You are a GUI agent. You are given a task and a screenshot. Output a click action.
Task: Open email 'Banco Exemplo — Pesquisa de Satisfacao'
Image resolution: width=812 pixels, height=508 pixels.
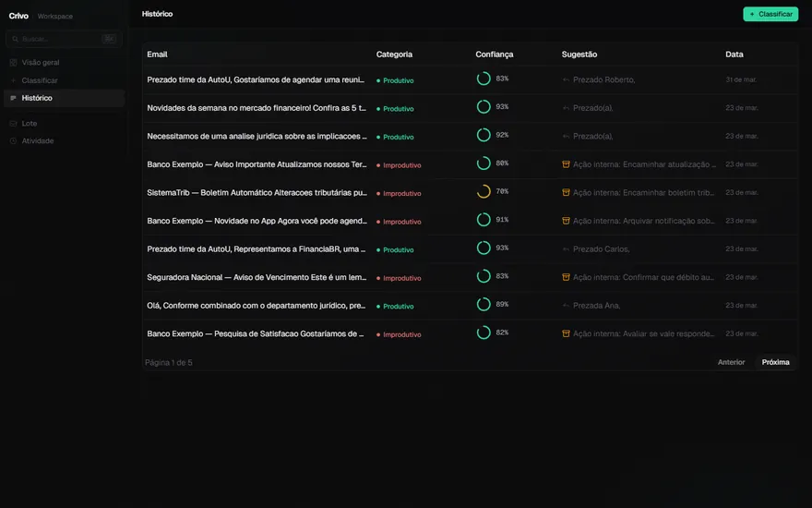[x=256, y=333]
